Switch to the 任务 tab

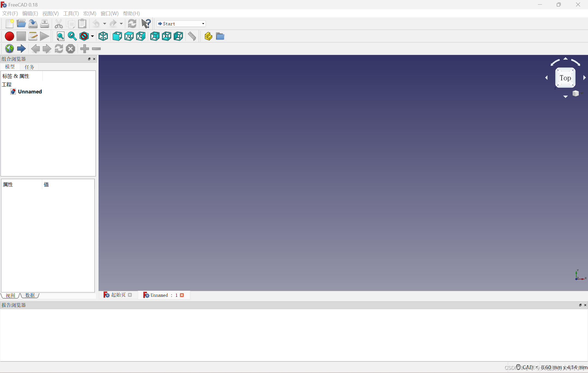pos(29,67)
